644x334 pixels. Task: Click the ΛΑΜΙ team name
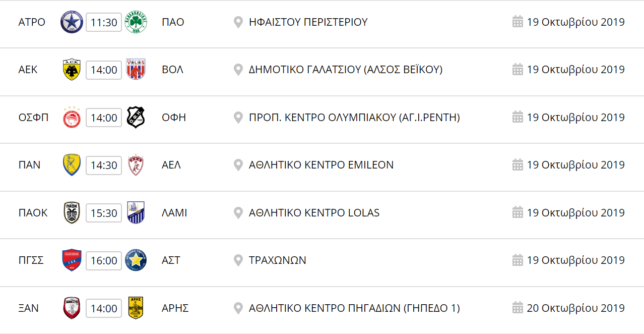coord(174,213)
